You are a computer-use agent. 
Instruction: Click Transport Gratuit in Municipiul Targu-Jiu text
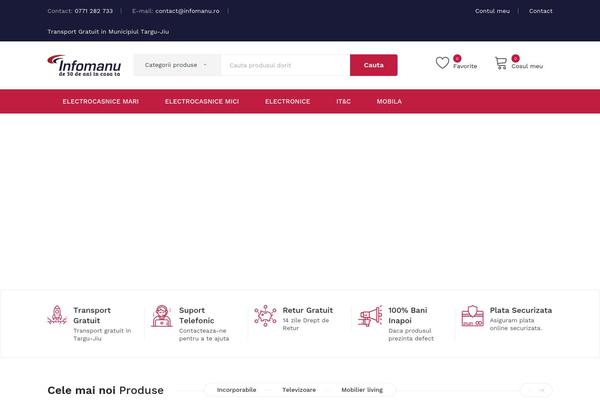point(108,32)
